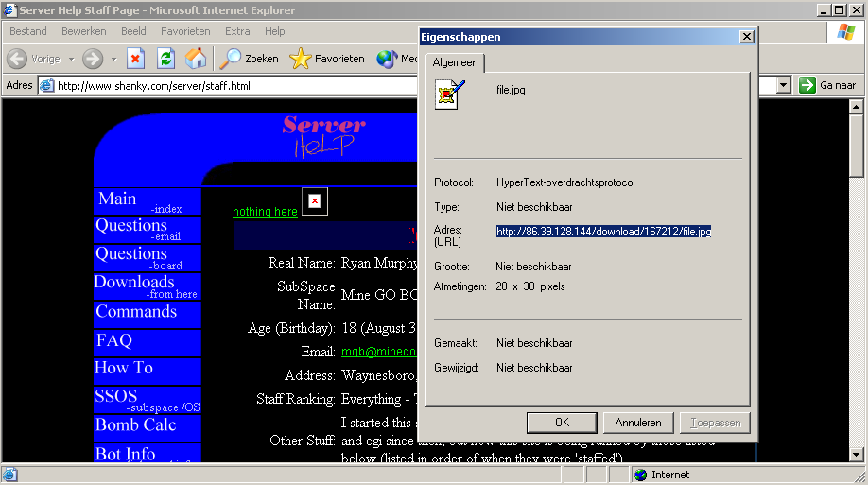Open SSOS -subspace /OS nav link
The image size is (868, 485).
point(148,400)
